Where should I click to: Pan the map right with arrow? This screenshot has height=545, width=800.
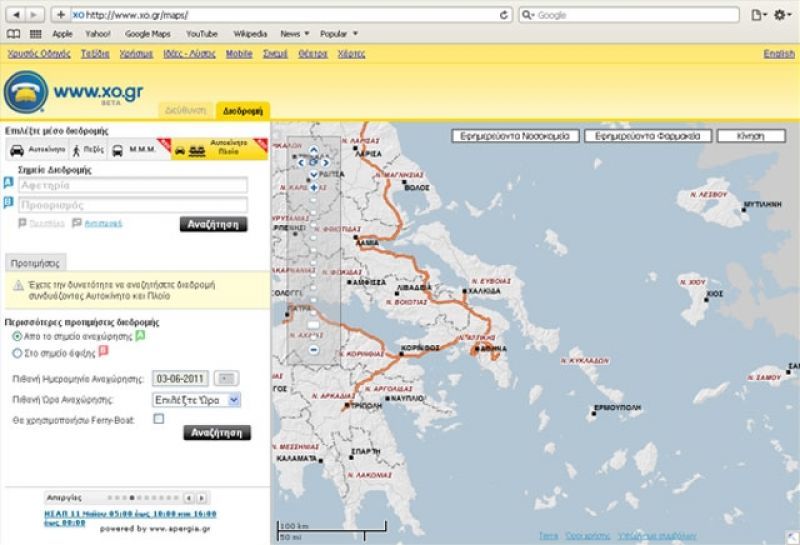click(x=326, y=162)
